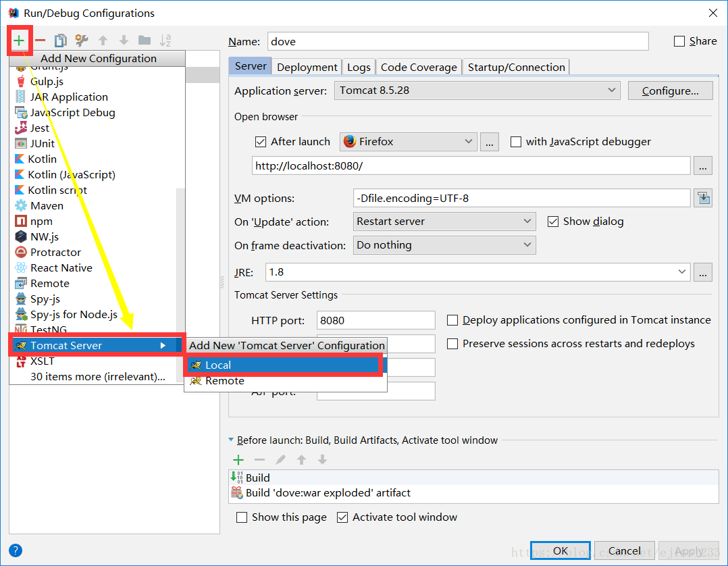Expand 30 items more (irrelevant) entry
The width and height of the screenshot is (728, 566).
[97, 377]
